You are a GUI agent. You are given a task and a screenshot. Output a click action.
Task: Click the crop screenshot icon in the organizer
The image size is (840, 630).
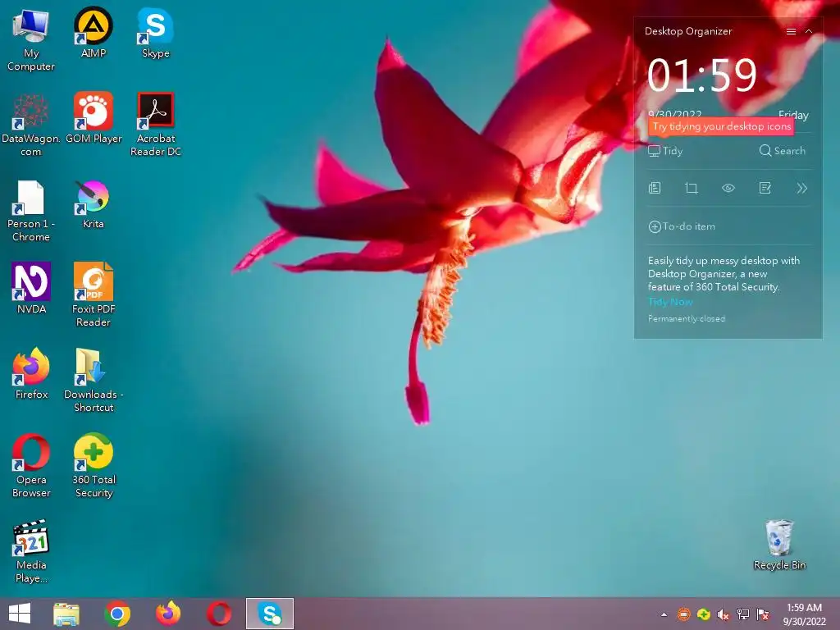click(x=691, y=188)
